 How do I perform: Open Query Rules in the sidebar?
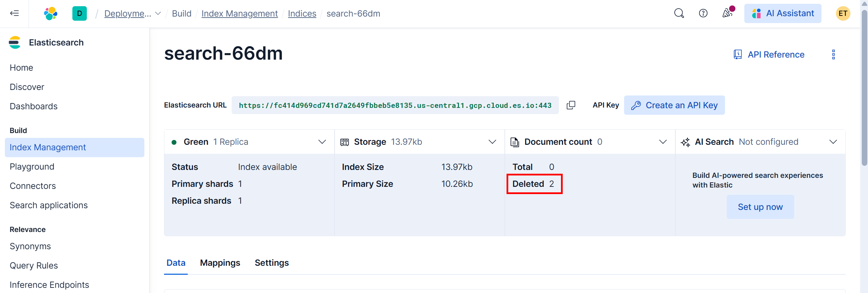tap(33, 266)
